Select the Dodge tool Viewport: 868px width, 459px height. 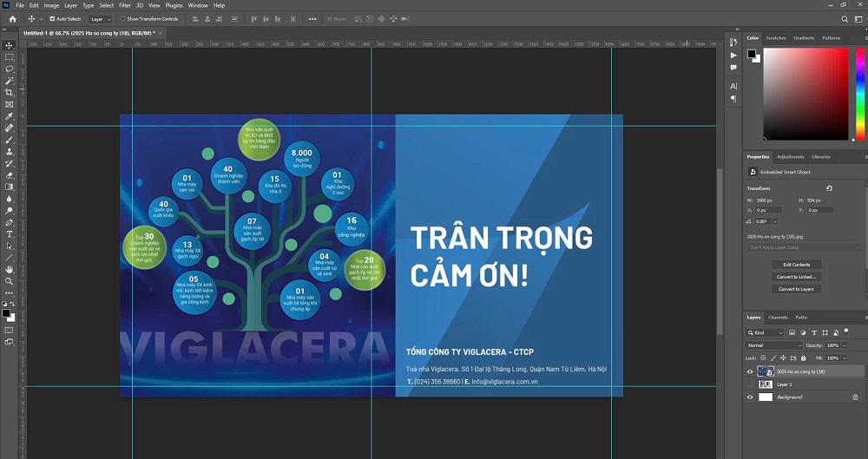click(x=9, y=210)
